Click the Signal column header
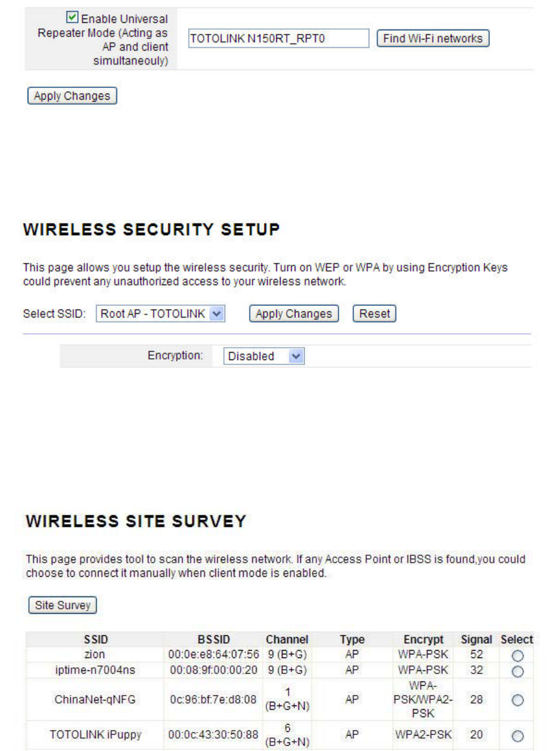 click(476, 640)
